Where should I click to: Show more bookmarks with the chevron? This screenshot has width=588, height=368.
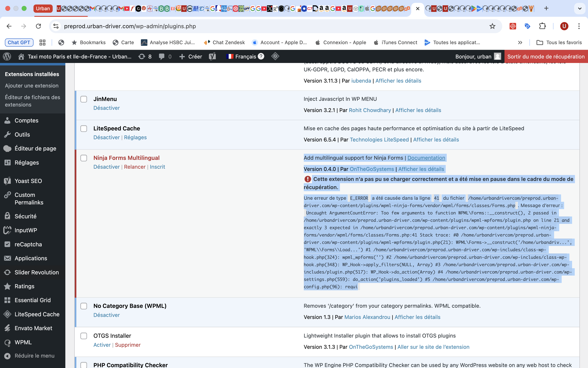click(x=520, y=43)
